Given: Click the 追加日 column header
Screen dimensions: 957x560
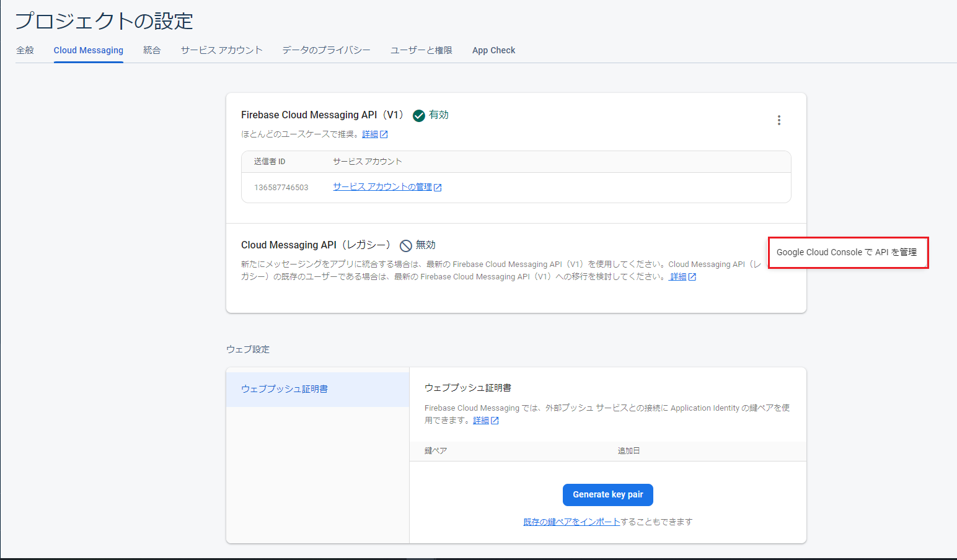Looking at the screenshot, I should (x=628, y=451).
